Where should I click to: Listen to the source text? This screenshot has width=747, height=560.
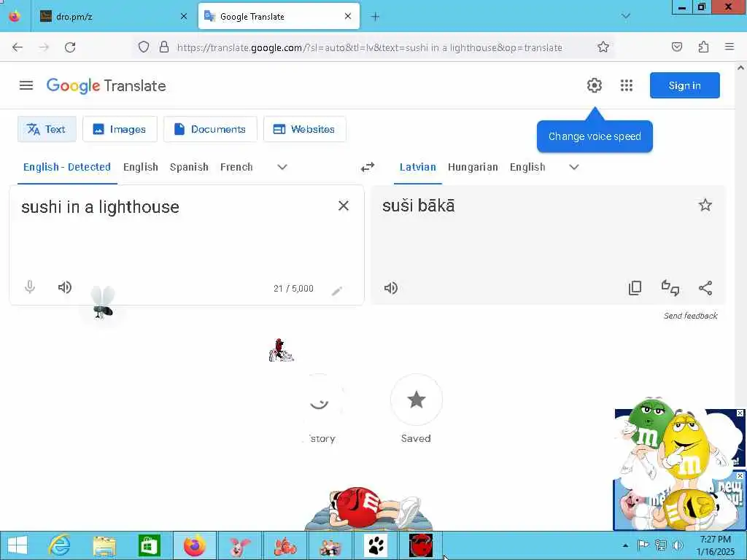click(x=65, y=287)
